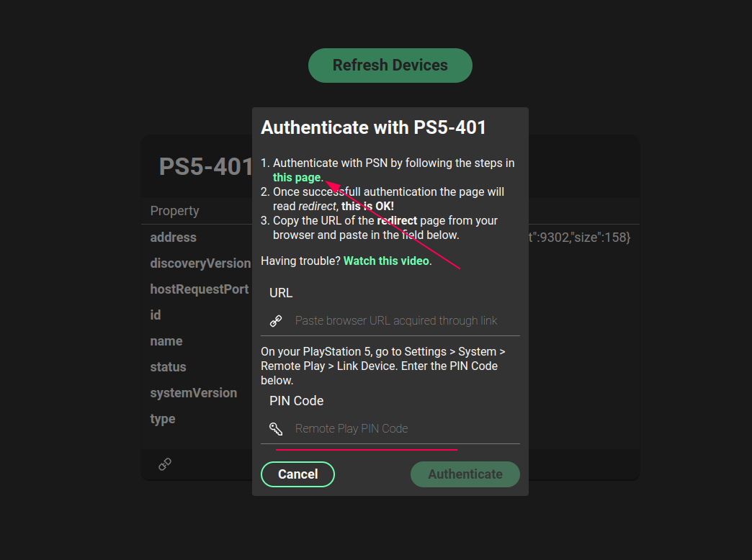Click the Authenticate button
The width and height of the screenshot is (752, 560).
(x=465, y=474)
